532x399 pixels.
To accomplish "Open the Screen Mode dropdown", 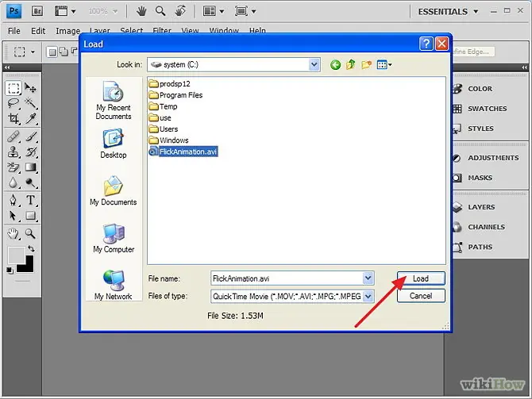I will [245, 11].
